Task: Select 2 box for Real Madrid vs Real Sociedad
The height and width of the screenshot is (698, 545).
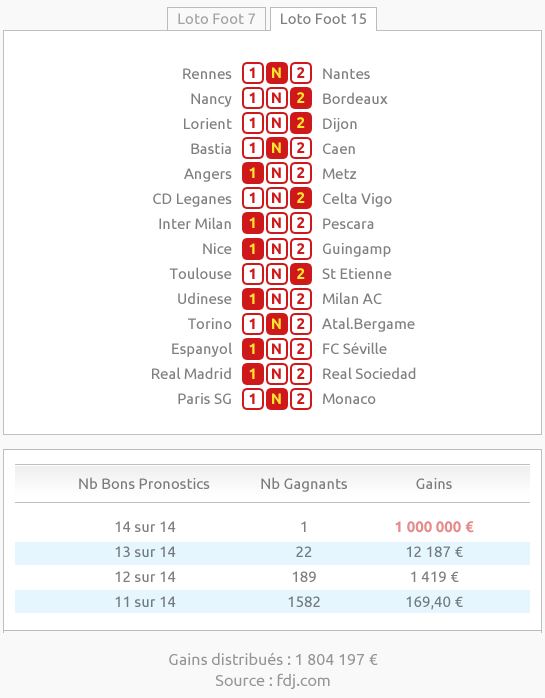Action: (301, 373)
